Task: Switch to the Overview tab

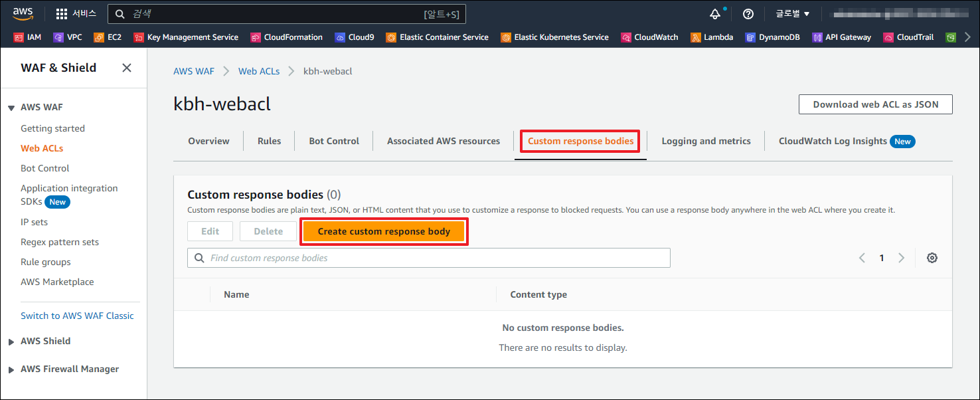Action: click(x=208, y=141)
